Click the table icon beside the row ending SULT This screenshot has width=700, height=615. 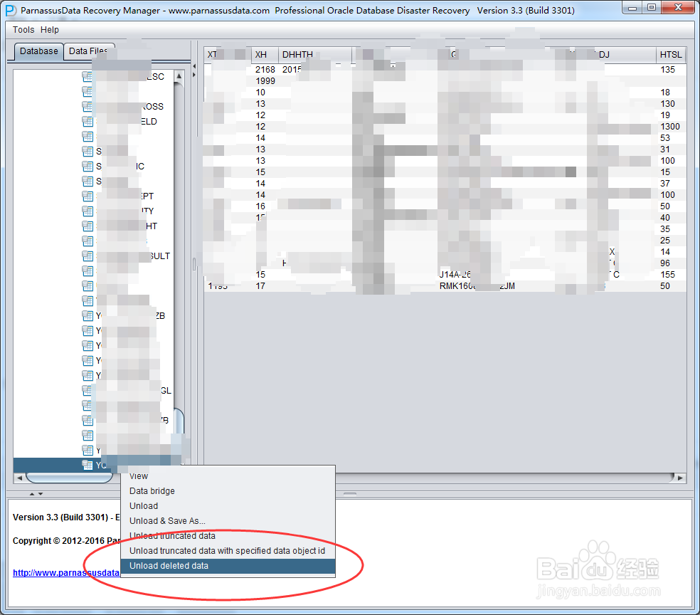click(x=87, y=256)
